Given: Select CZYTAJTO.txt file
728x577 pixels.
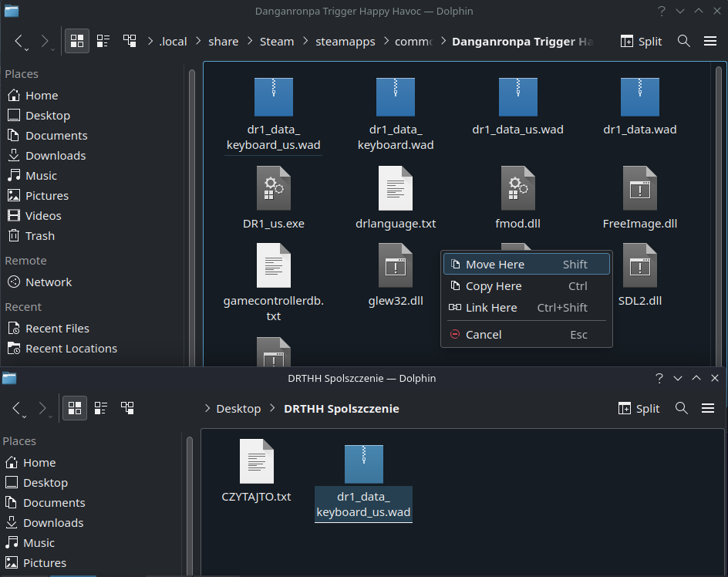Looking at the screenshot, I should pos(256,471).
